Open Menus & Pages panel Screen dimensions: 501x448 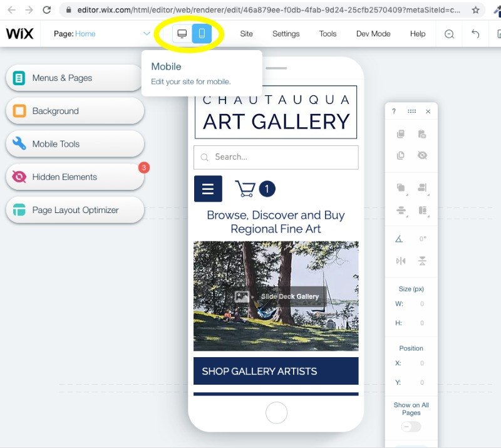75,78
